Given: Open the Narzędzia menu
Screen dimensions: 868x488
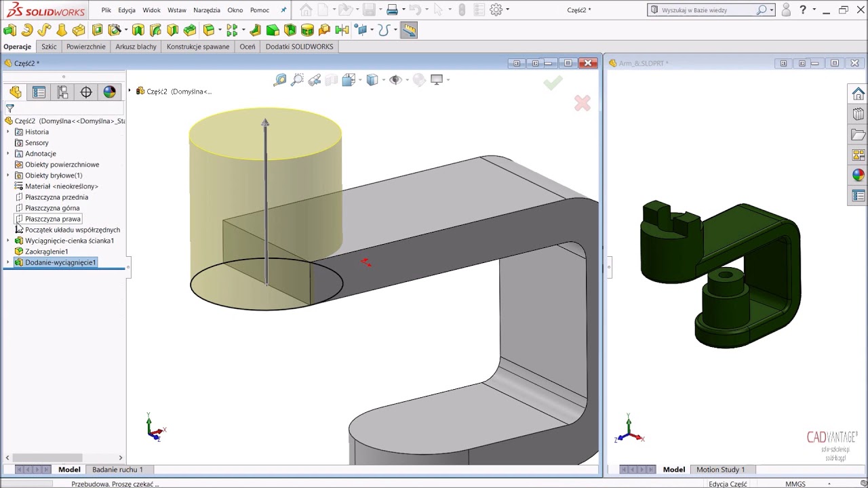Looking at the screenshot, I should coord(207,10).
